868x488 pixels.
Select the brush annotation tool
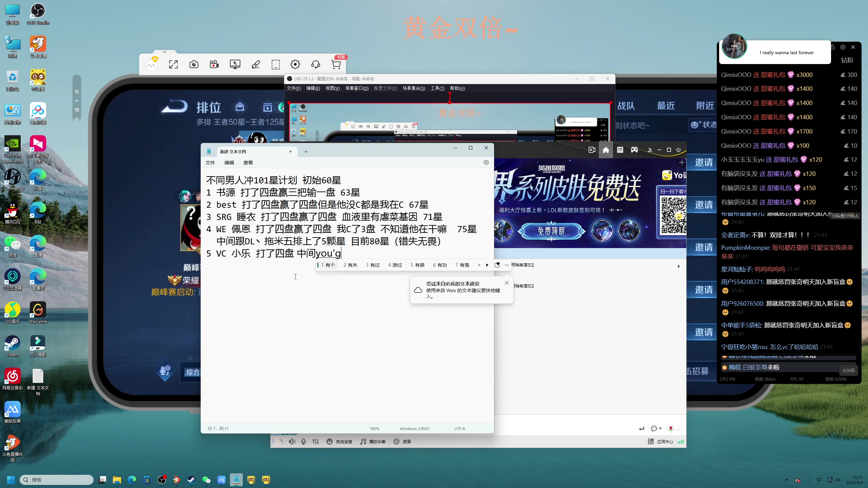pyautogui.click(x=256, y=64)
